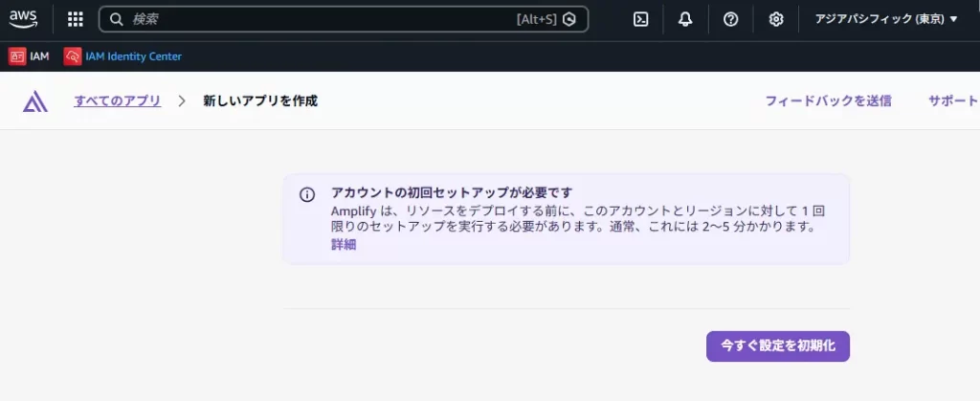Open the notifications bell
The width and height of the screenshot is (980, 401).
pyautogui.click(x=685, y=19)
